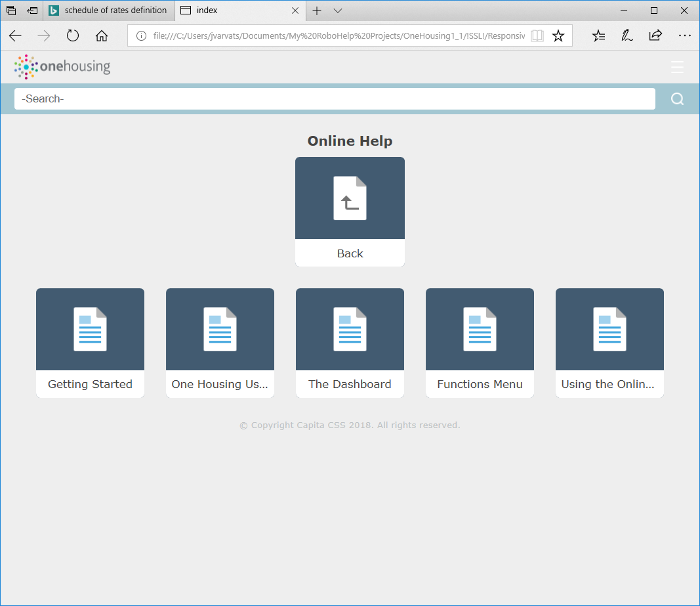Select the index tab

[x=240, y=11]
